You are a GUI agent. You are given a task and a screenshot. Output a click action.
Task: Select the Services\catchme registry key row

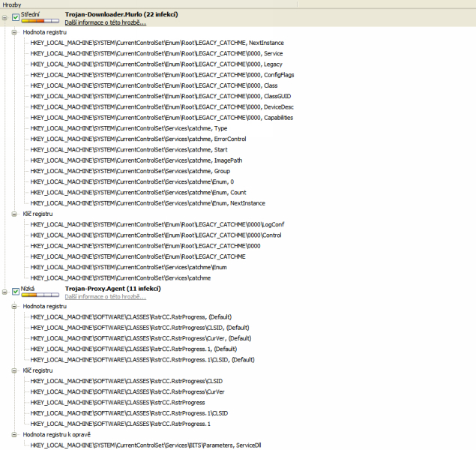coord(120,277)
